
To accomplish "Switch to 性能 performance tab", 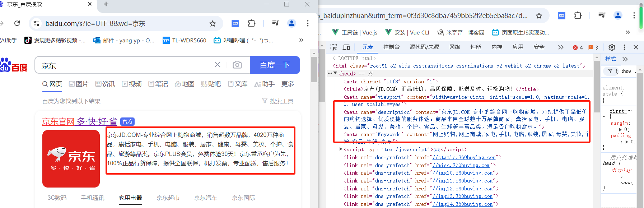I will click(x=476, y=47).
